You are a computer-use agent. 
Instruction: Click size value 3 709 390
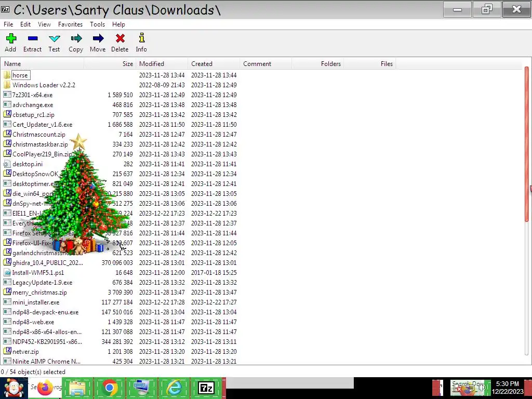tap(121, 292)
